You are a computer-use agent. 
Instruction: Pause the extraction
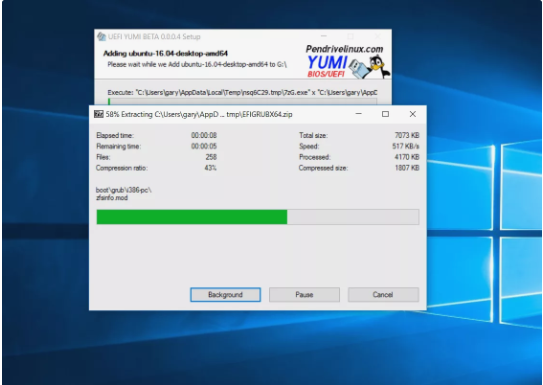tap(304, 295)
